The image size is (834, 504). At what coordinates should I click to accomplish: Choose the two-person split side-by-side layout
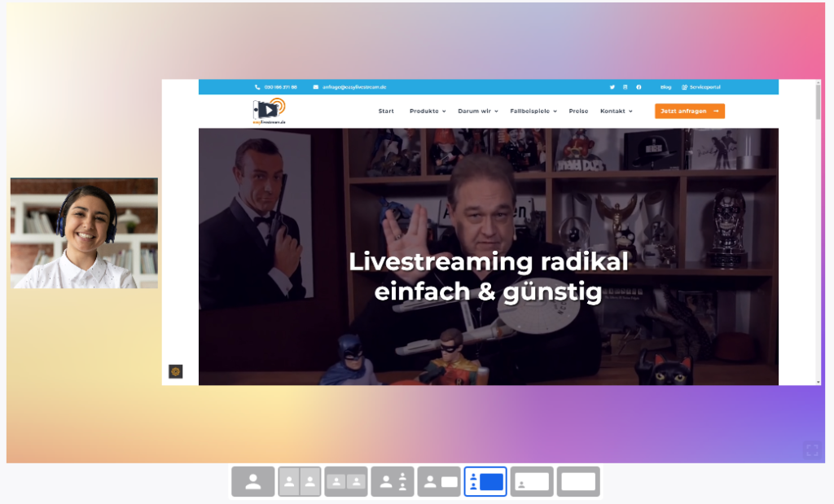[300, 481]
